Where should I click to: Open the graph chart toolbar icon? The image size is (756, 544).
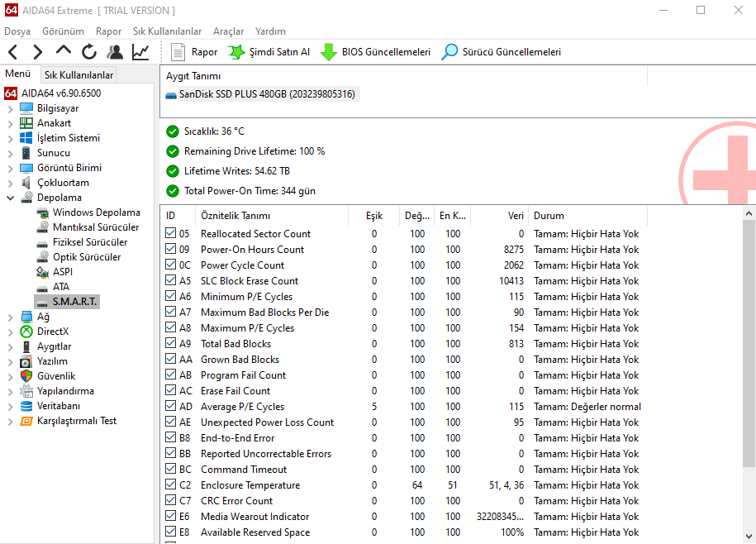point(140,52)
